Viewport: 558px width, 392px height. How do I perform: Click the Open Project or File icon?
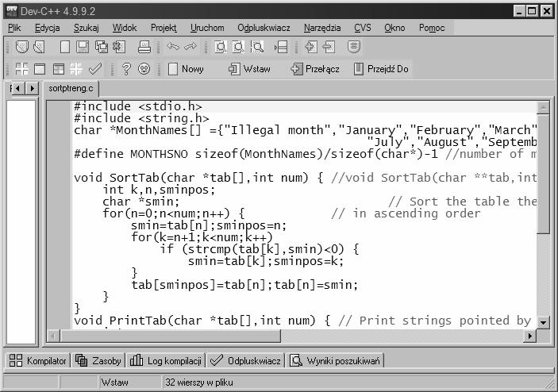tap(39, 47)
